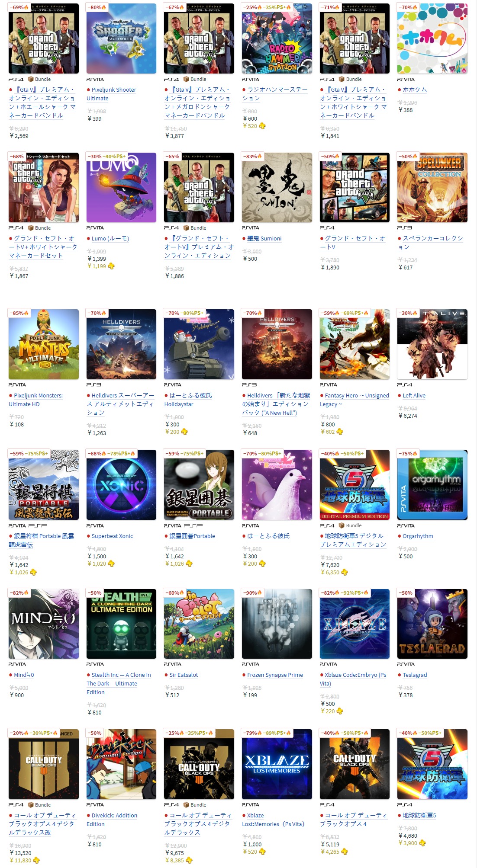Click the Orgarhythm game cover thumbnail

(432, 485)
